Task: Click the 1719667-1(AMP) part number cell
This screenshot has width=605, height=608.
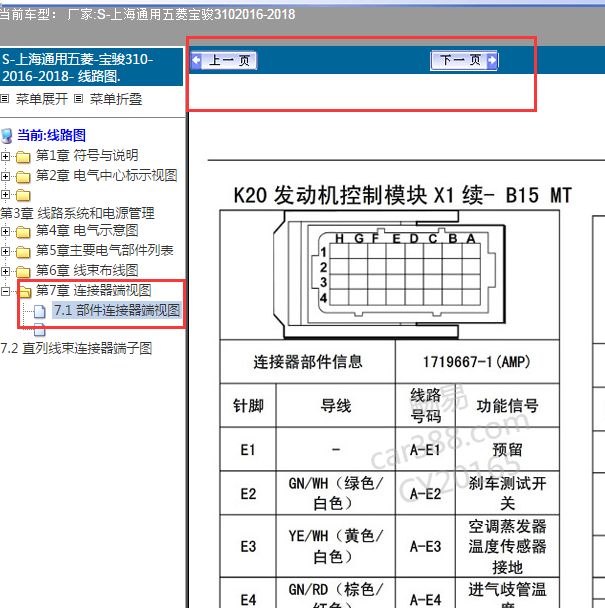Action: (x=477, y=362)
